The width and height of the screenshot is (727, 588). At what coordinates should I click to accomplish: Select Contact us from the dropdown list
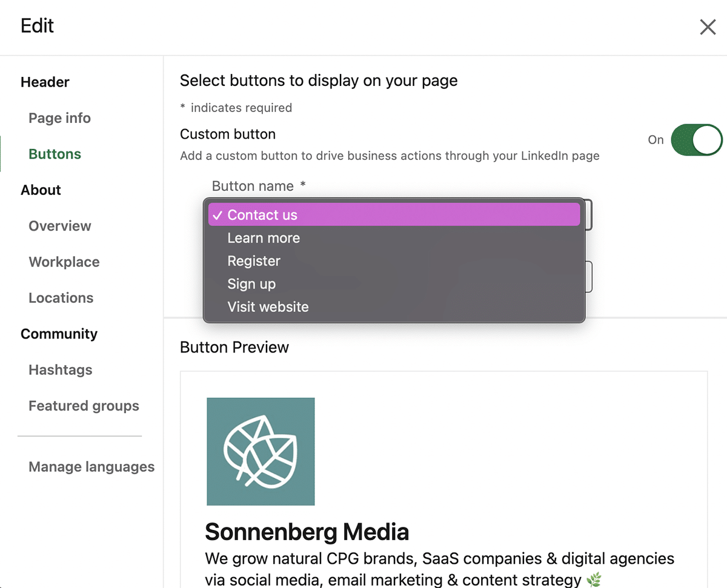point(262,215)
